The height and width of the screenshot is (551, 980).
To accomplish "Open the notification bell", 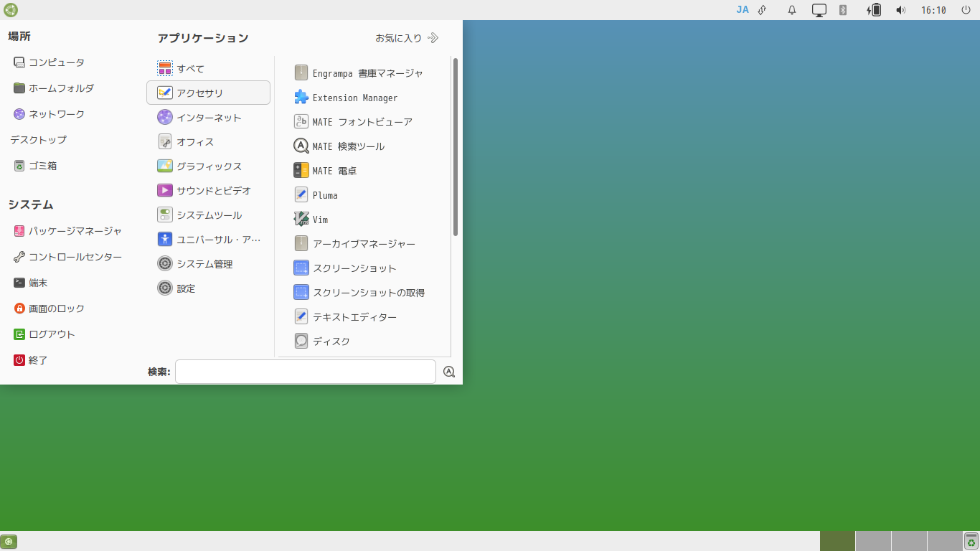I will point(792,10).
